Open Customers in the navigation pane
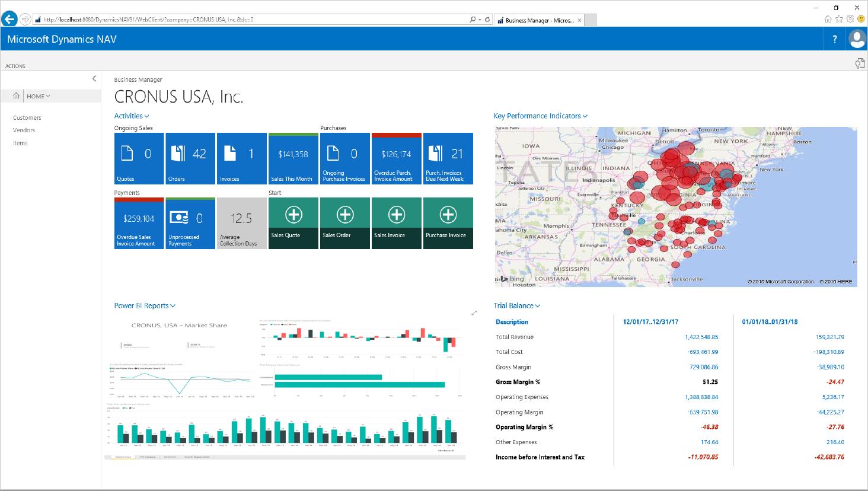Screen dimensions: 868x491 coord(27,117)
